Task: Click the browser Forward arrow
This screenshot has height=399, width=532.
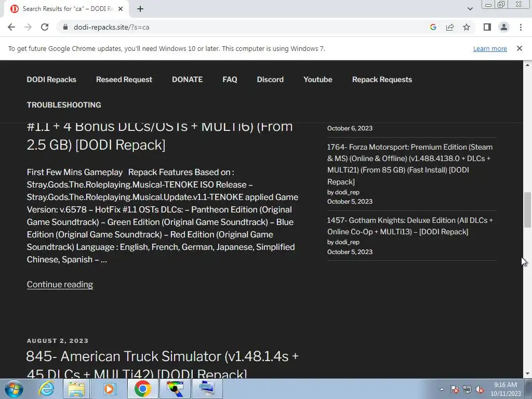Action: [x=28, y=27]
